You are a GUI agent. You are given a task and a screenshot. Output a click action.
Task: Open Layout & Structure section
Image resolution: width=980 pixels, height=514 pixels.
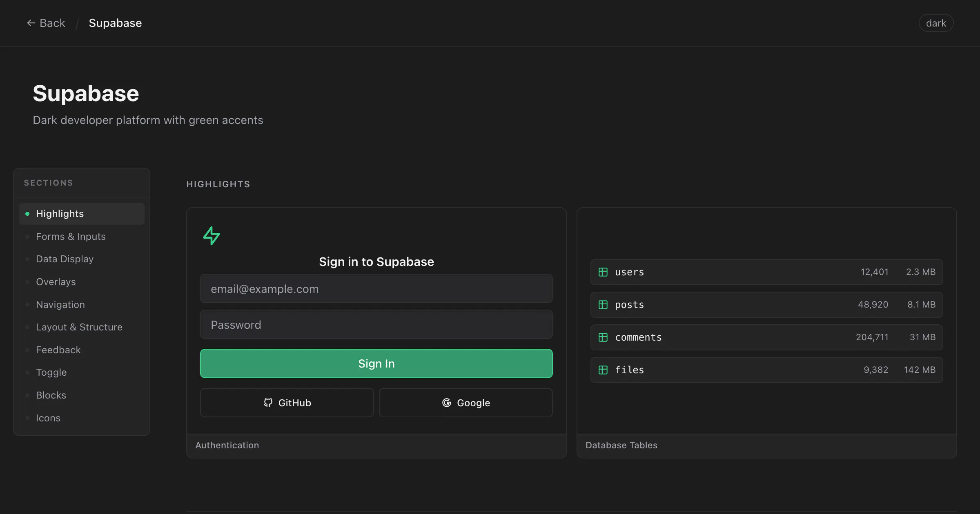coord(82,327)
